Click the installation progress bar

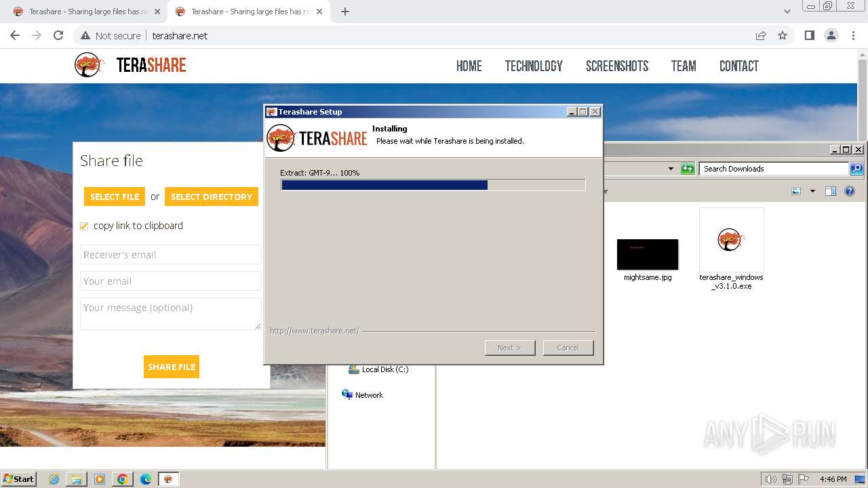(433, 185)
